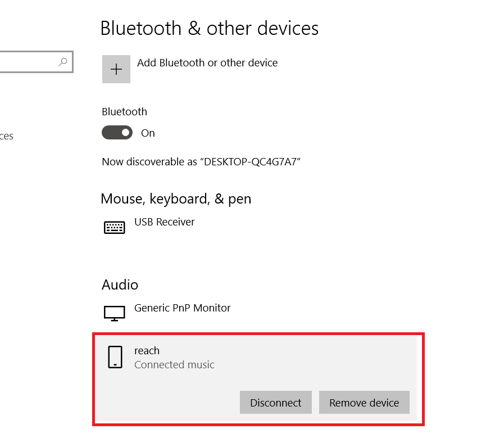Click the plus icon to add a device

coord(116,69)
